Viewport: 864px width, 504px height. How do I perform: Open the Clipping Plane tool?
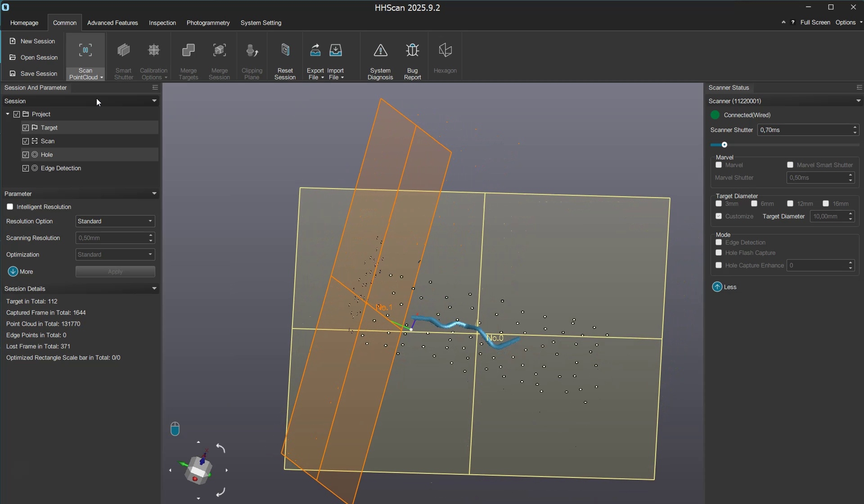(252, 58)
